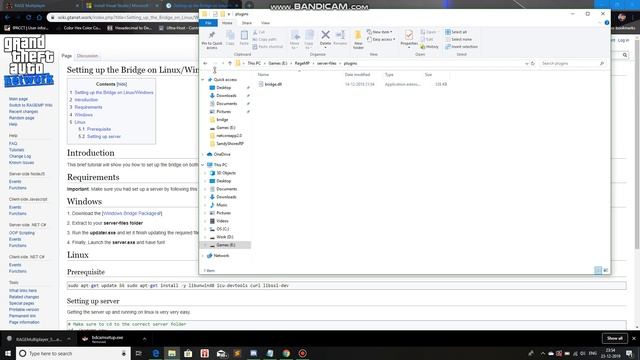Open New item dropdown in ribbon
The image size is (640, 360).
coord(380,32)
